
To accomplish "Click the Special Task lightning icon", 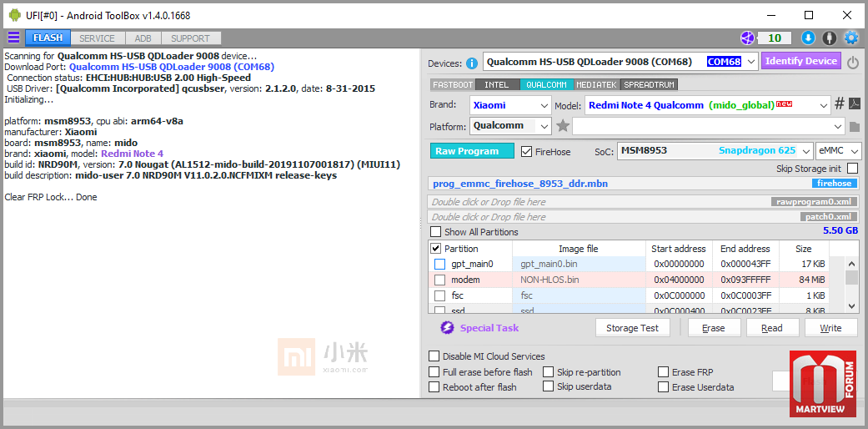I will (x=447, y=328).
